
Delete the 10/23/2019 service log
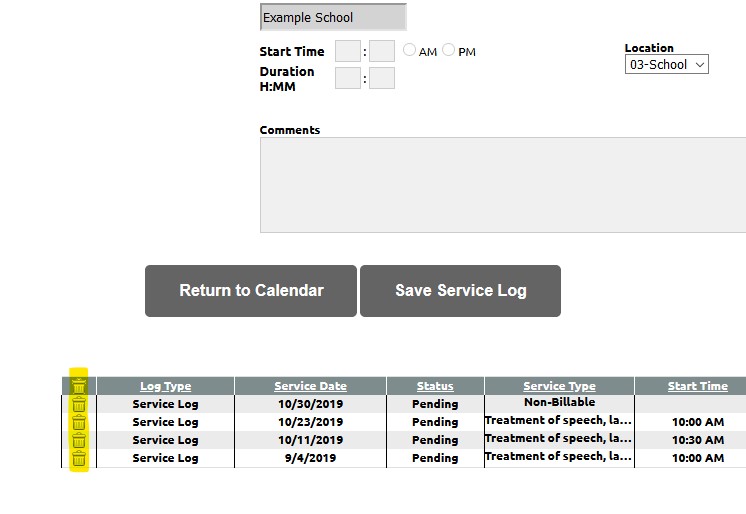(79, 422)
